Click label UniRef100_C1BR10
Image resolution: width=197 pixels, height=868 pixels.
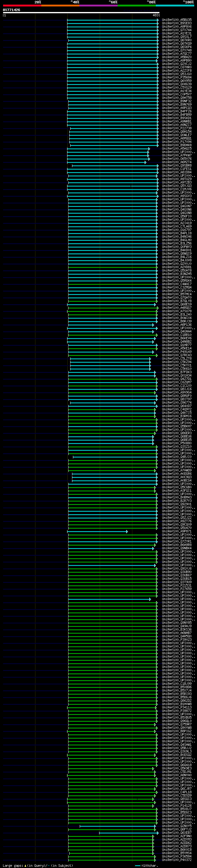pyautogui.click(x=177, y=335)
